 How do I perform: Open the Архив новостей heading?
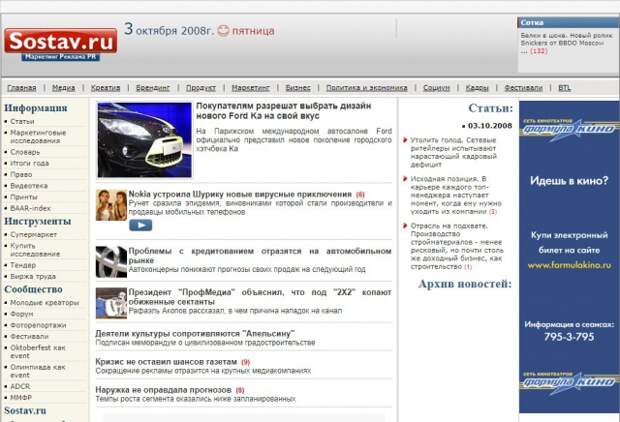pos(465,284)
